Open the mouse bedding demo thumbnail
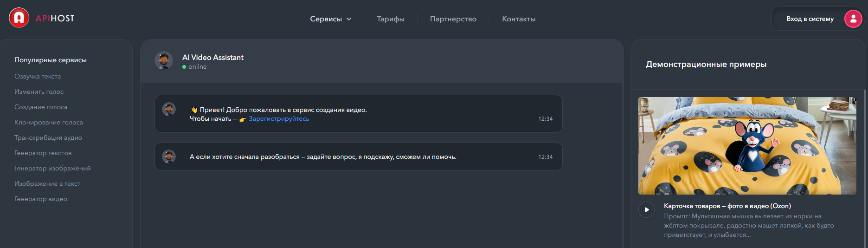 tap(747, 145)
